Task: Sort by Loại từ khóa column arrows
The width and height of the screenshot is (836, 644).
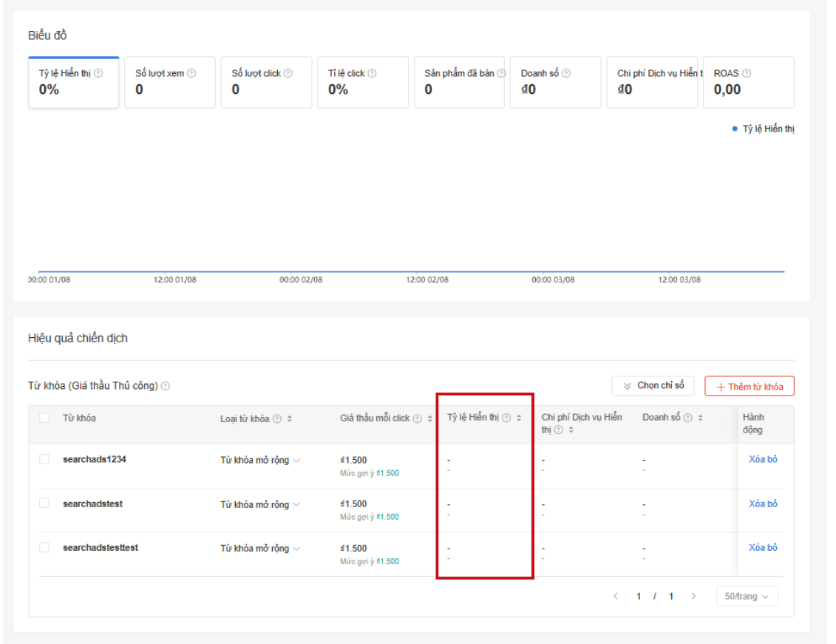Action: pyautogui.click(x=290, y=419)
